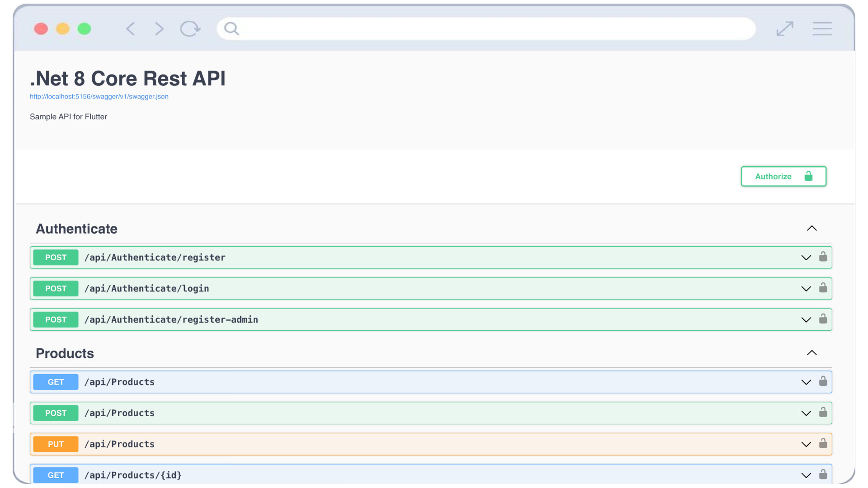Click the expand fullscreen arrows icon

coord(785,29)
